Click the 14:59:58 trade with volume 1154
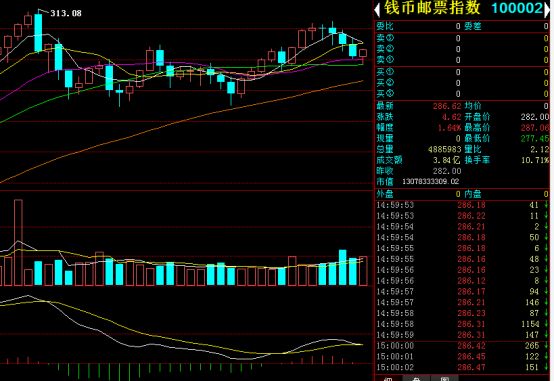The image size is (554, 381). coord(462,324)
